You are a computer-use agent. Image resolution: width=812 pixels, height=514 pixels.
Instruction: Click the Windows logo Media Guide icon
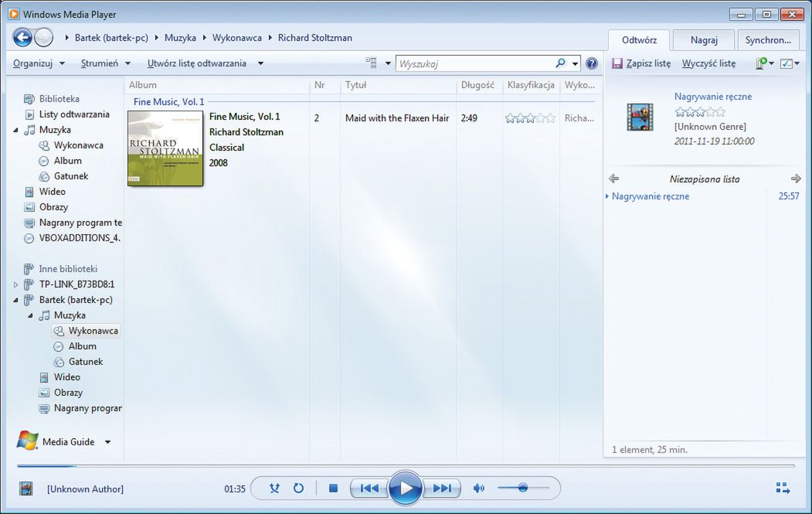click(x=28, y=441)
